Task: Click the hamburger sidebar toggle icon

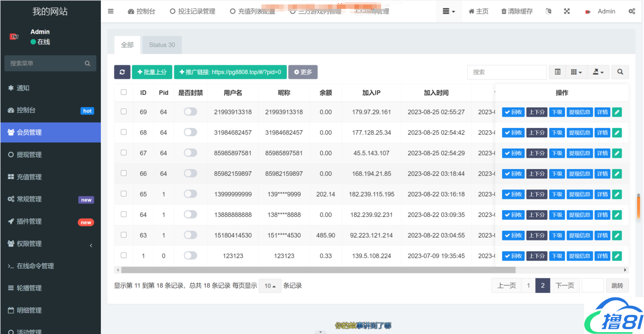Action: coord(110,11)
